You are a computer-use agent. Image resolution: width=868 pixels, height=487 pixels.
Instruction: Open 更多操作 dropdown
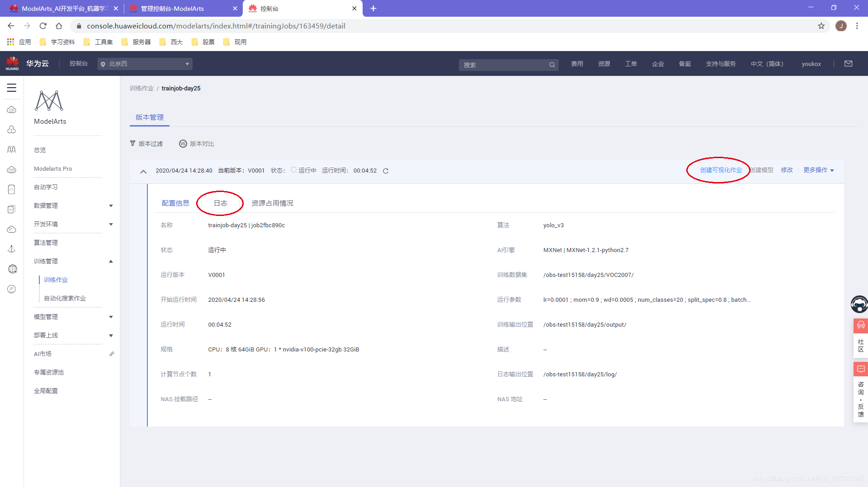coord(819,170)
